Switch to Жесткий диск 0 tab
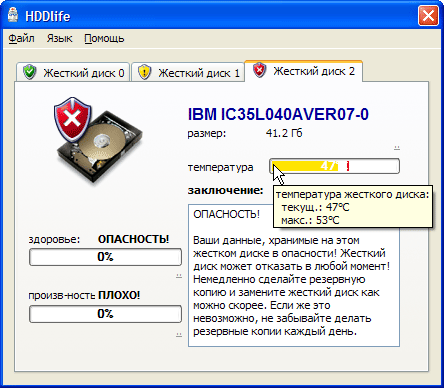This screenshot has width=444, height=388. click(x=73, y=72)
